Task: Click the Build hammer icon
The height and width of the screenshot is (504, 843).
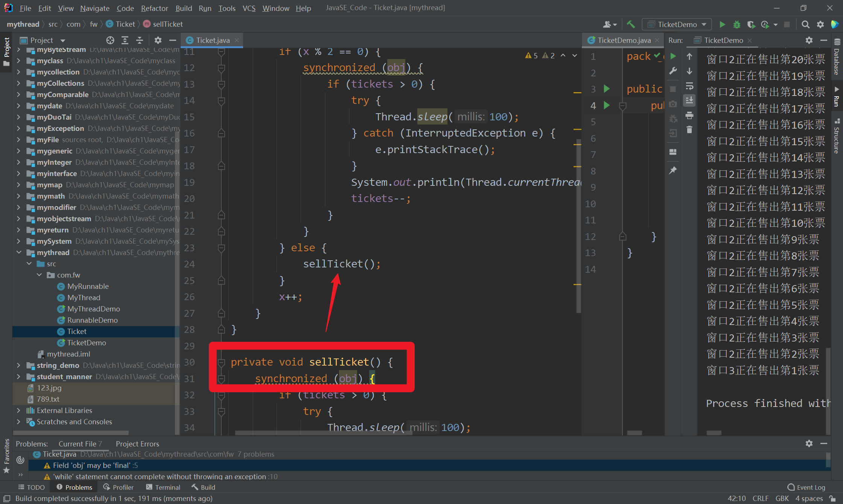Action: point(631,24)
